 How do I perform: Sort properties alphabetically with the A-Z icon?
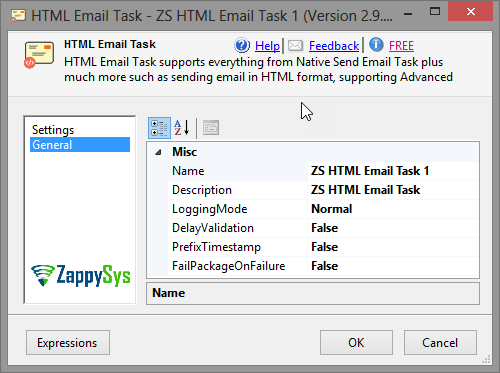(182, 128)
